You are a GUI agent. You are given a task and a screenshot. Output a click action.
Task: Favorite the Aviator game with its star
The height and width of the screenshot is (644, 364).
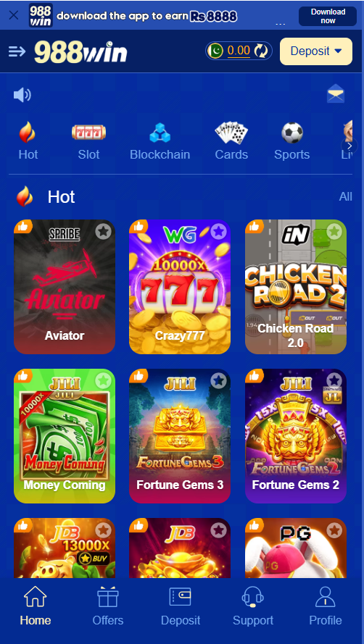[103, 232]
